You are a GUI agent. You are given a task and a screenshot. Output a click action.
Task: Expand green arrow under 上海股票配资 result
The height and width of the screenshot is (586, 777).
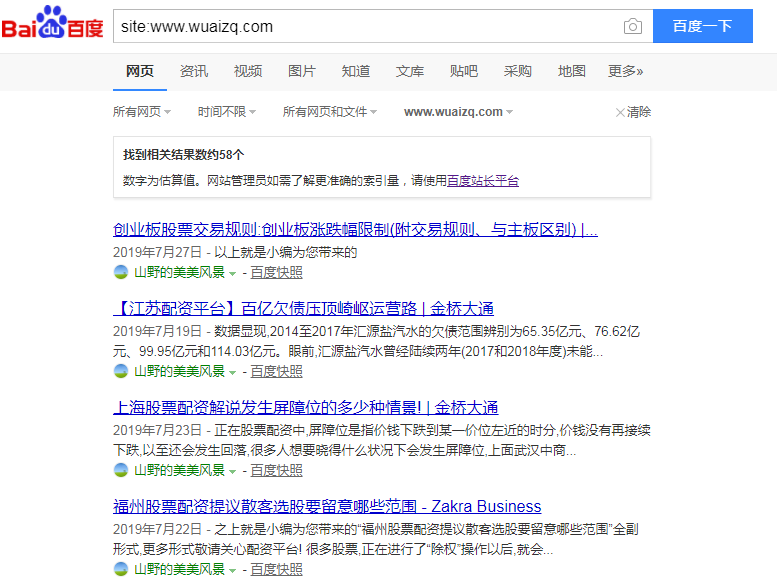tap(232, 472)
